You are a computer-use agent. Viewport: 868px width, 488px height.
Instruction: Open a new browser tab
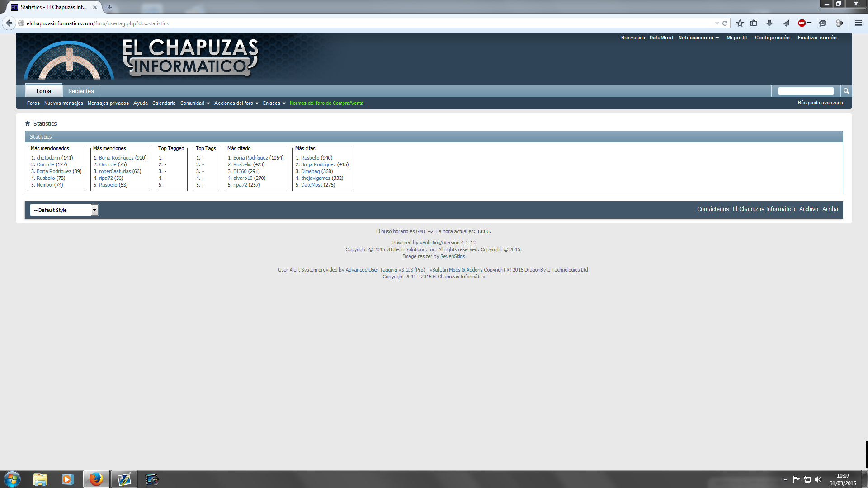[110, 7]
